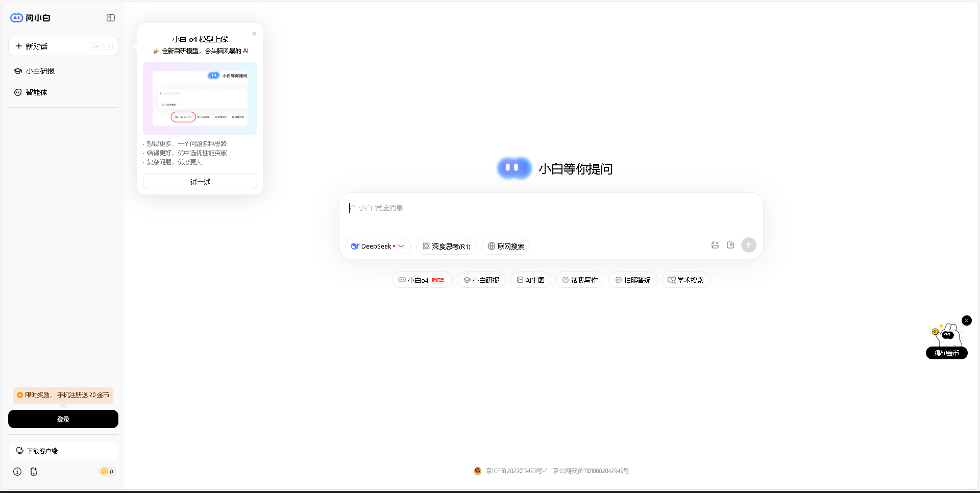Open the DeepSeek model dropdown
The height and width of the screenshot is (493, 980).
pos(377,246)
